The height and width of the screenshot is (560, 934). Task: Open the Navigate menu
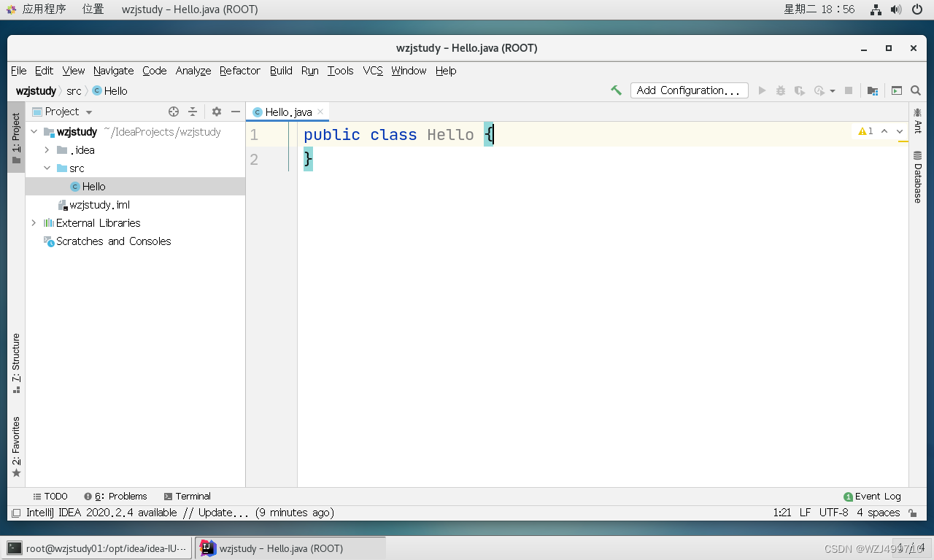point(114,71)
